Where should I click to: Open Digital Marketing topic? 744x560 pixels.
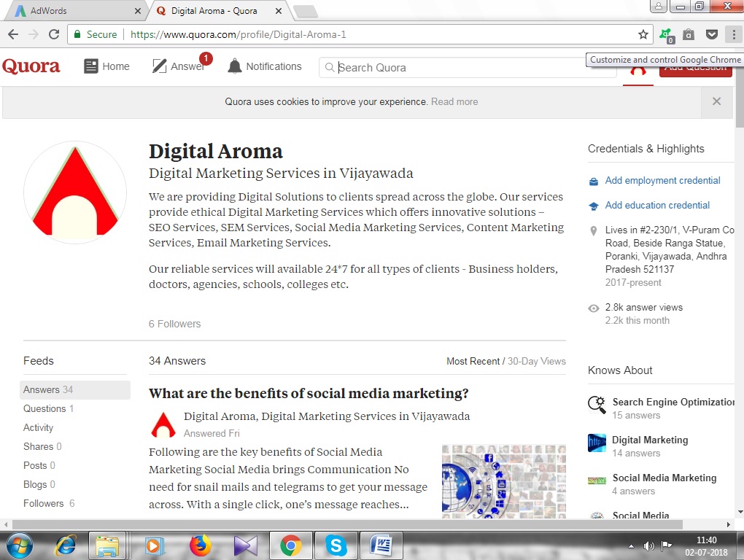point(650,440)
